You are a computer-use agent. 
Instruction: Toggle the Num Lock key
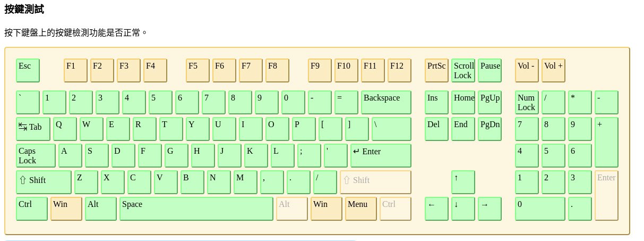(527, 102)
